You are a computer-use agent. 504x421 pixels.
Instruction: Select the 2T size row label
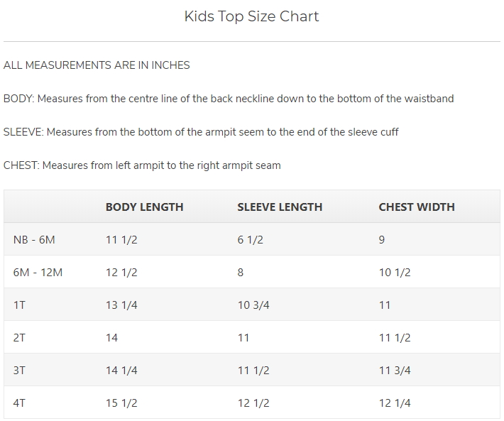coord(20,338)
